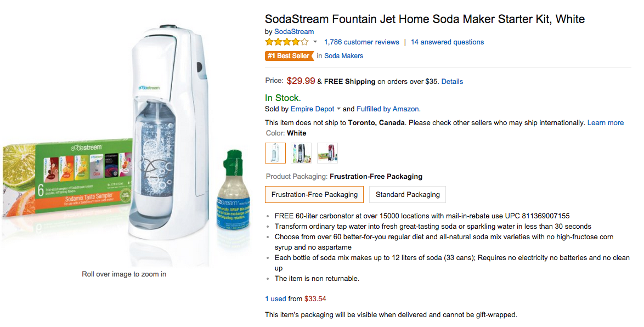Screen dimensions: 644x327
Task: Select the black soda maker color thumbnail
Action: pyautogui.click(x=301, y=153)
